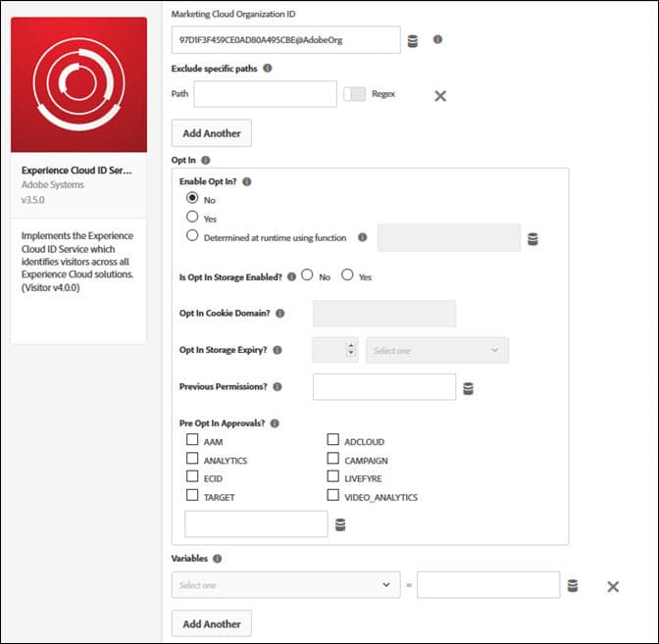Viewport: 659px width, 644px height.
Task: Open data element picker for variable value
Action: click(573, 585)
